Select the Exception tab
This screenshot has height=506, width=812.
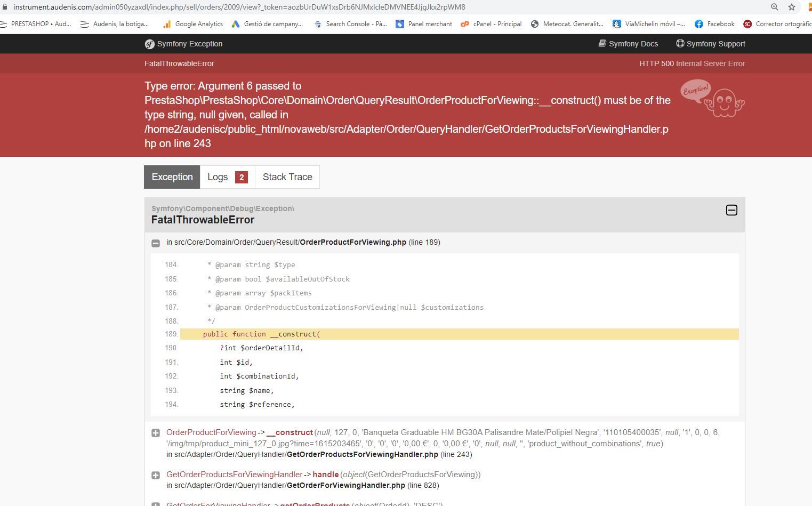point(172,177)
